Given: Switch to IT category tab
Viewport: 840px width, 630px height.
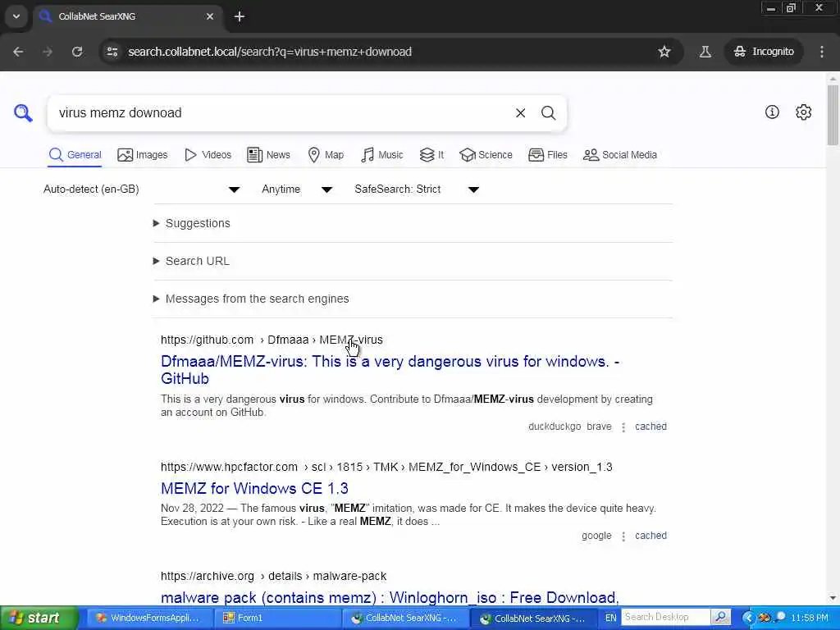Looking at the screenshot, I should pyautogui.click(x=431, y=155).
